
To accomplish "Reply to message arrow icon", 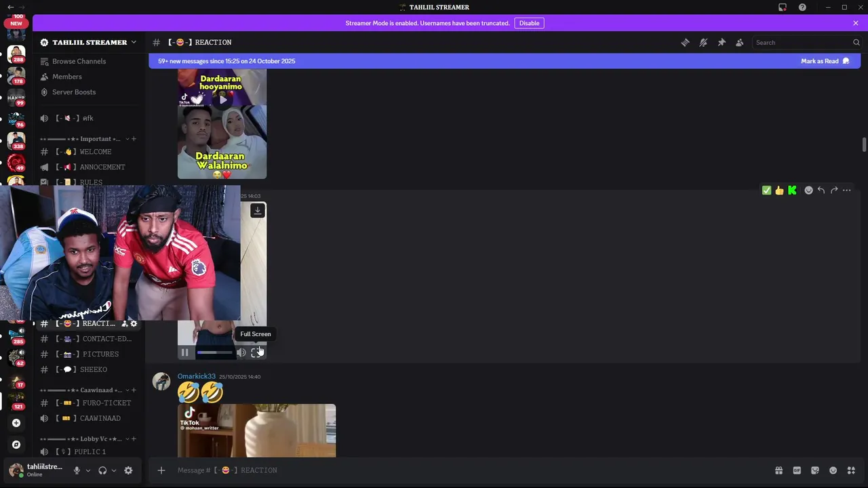I will (821, 190).
